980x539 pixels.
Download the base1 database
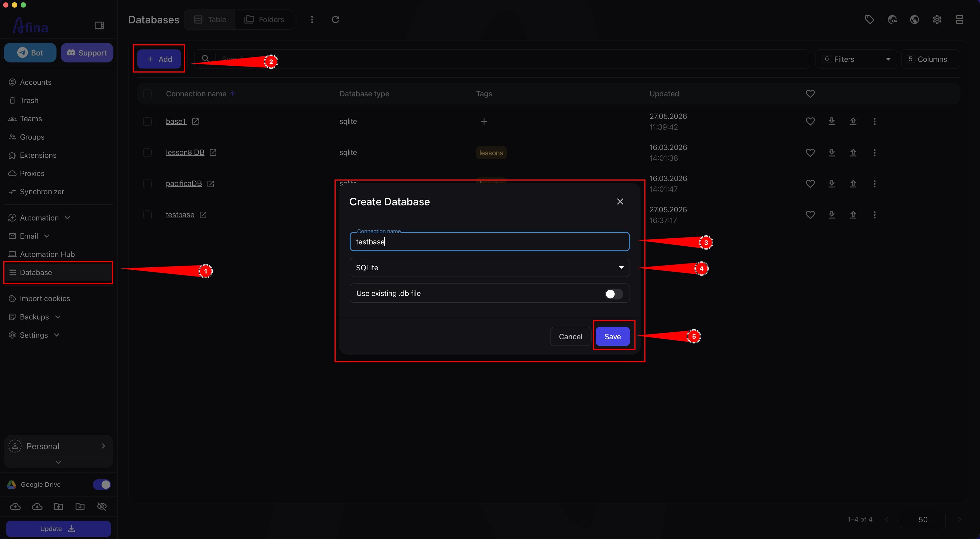pos(832,122)
